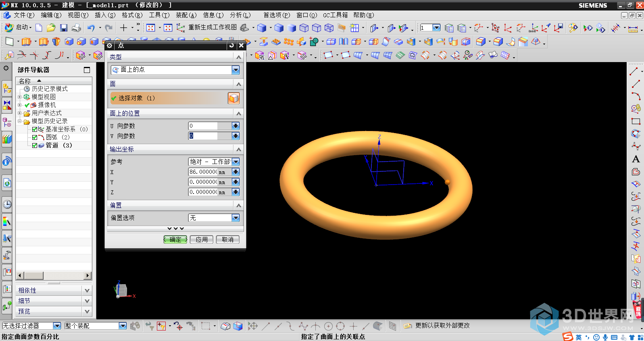
Task: Toggle the end point snap icon
Action: (x=266, y=326)
